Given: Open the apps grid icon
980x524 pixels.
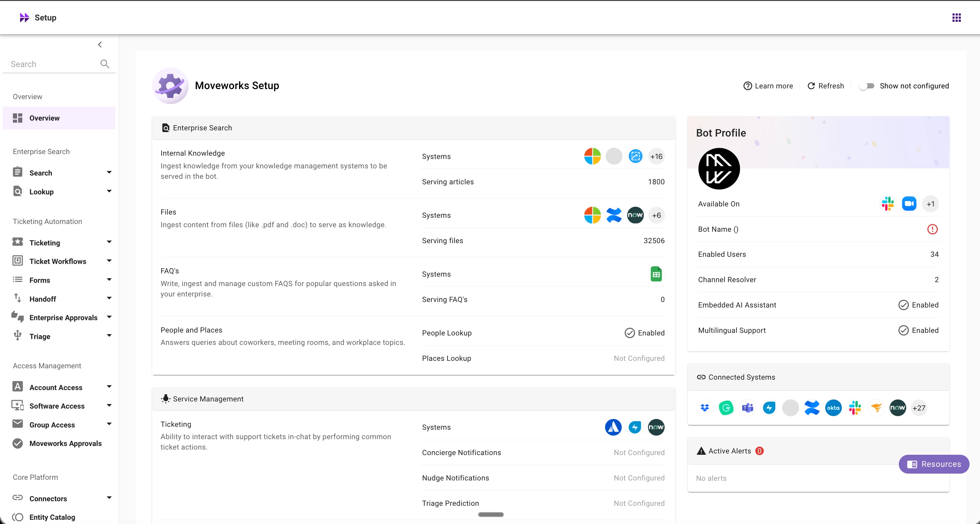Looking at the screenshot, I should 956,18.
